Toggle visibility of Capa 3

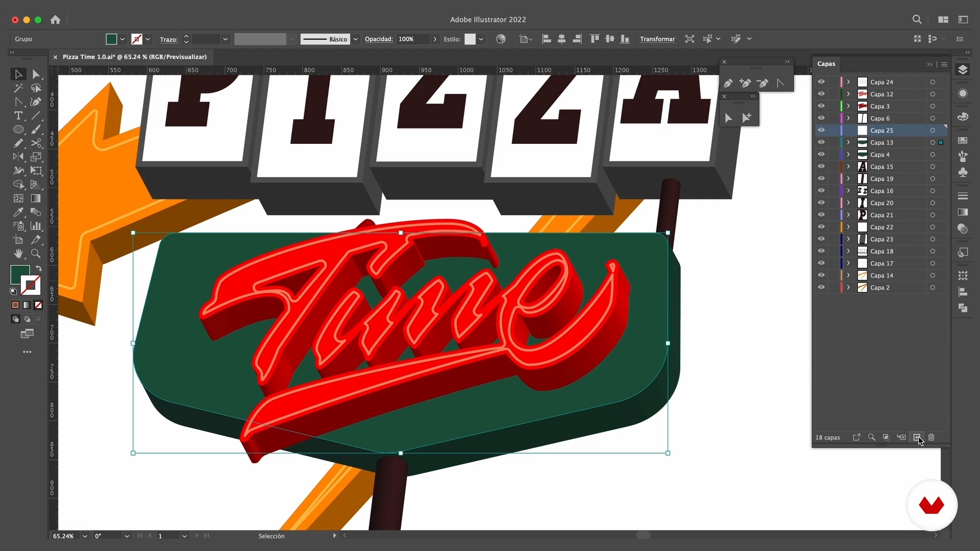coord(821,106)
